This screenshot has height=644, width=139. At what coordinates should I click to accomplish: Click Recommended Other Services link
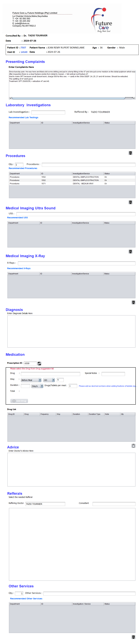point(26,598)
